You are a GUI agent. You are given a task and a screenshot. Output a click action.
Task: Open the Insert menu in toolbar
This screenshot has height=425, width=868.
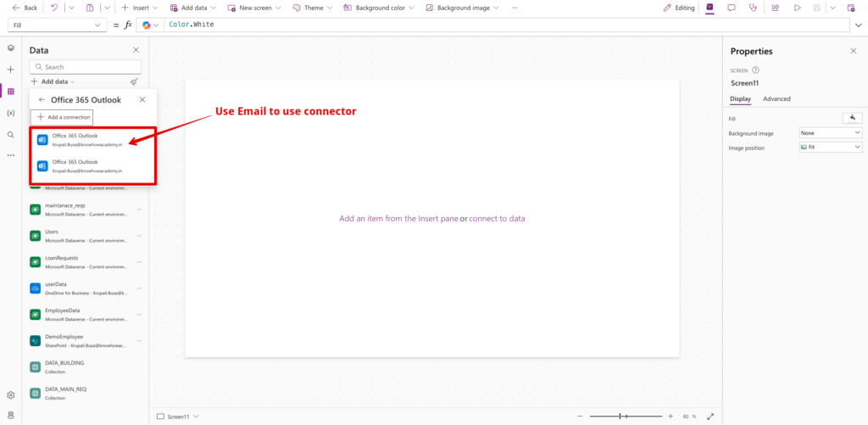tap(140, 8)
